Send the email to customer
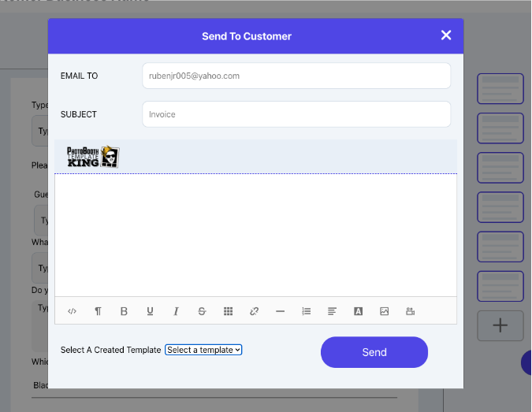Image resolution: width=532 pixels, height=412 pixels. tap(374, 352)
